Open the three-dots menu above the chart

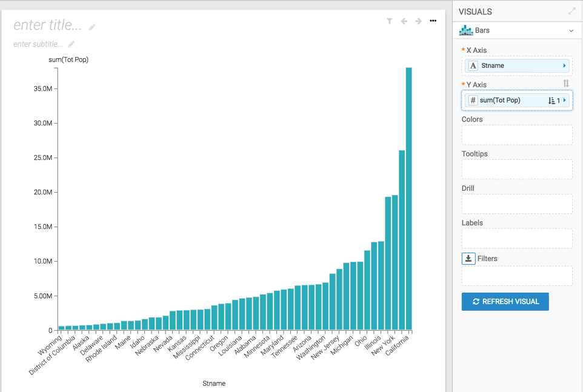pyautogui.click(x=433, y=21)
